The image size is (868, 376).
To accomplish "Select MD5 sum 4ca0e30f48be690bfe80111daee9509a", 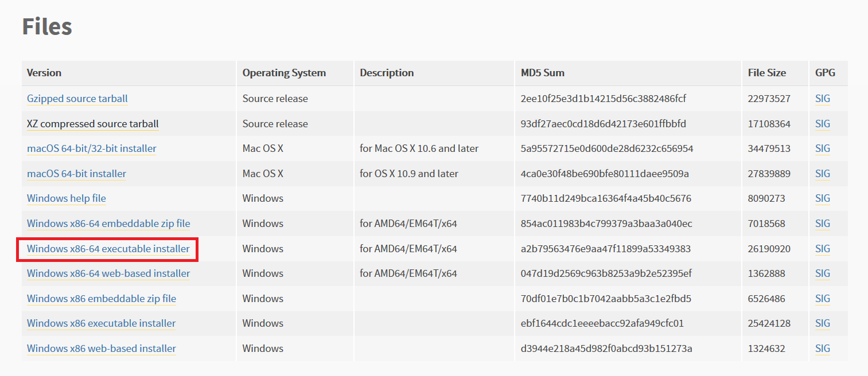I will tap(605, 174).
